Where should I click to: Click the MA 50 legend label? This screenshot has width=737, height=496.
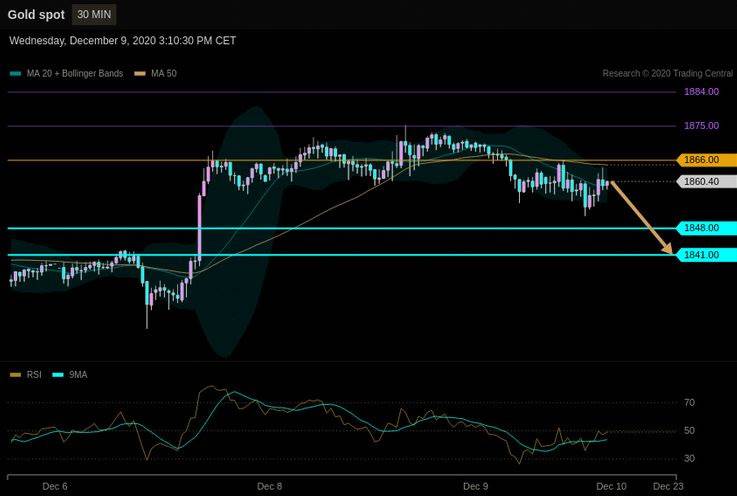pos(164,73)
